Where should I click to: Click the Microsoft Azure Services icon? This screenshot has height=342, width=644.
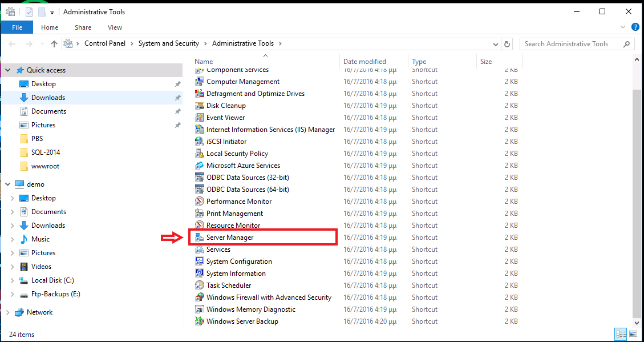200,165
